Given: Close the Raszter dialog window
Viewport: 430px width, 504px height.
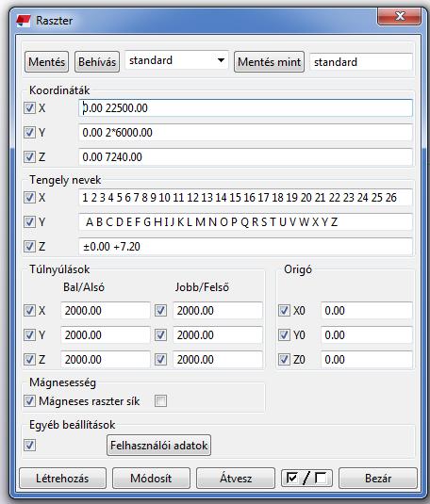Looking at the screenshot, I should [399, 16].
